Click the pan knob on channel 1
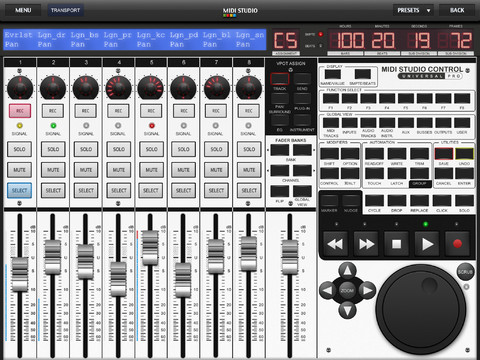The width and height of the screenshot is (480, 360). click(20, 87)
